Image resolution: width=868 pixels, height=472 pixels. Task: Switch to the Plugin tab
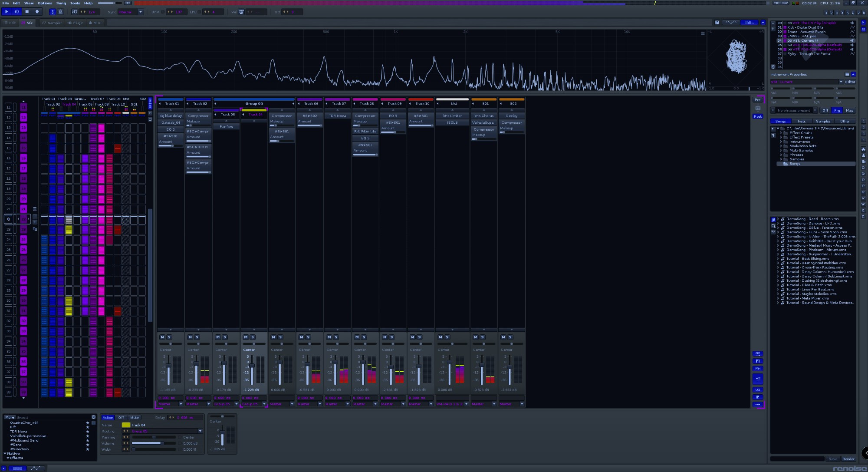point(76,23)
